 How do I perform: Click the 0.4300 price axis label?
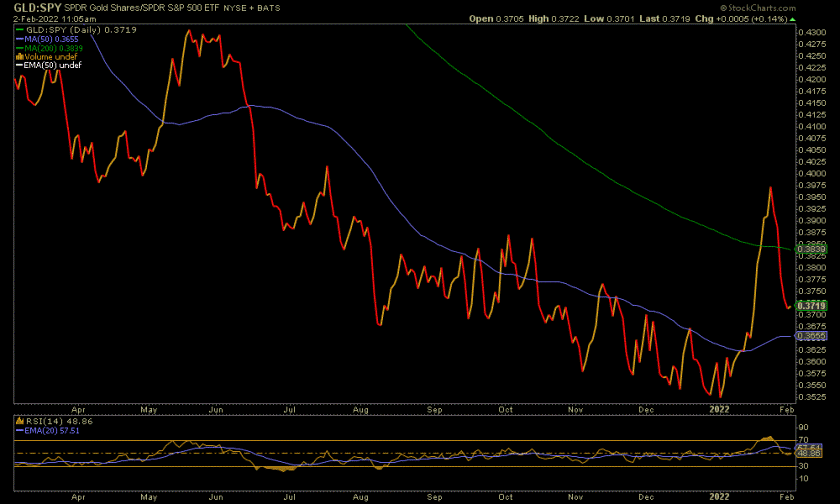810,32
